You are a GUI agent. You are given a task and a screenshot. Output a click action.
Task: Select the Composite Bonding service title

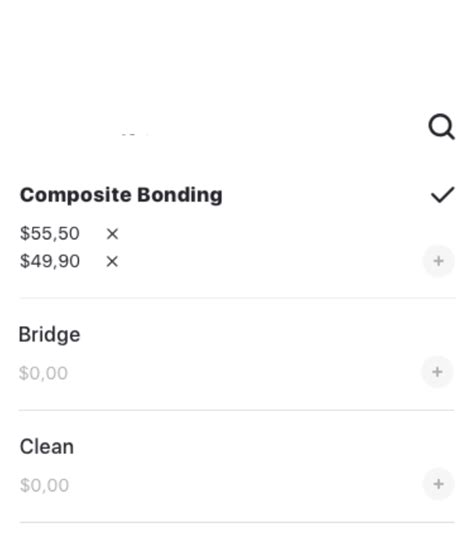click(121, 195)
